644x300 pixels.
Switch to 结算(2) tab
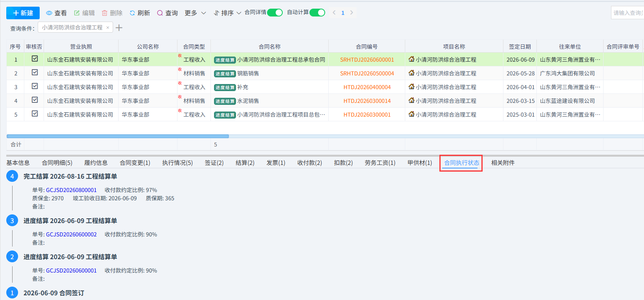click(245, 163)
